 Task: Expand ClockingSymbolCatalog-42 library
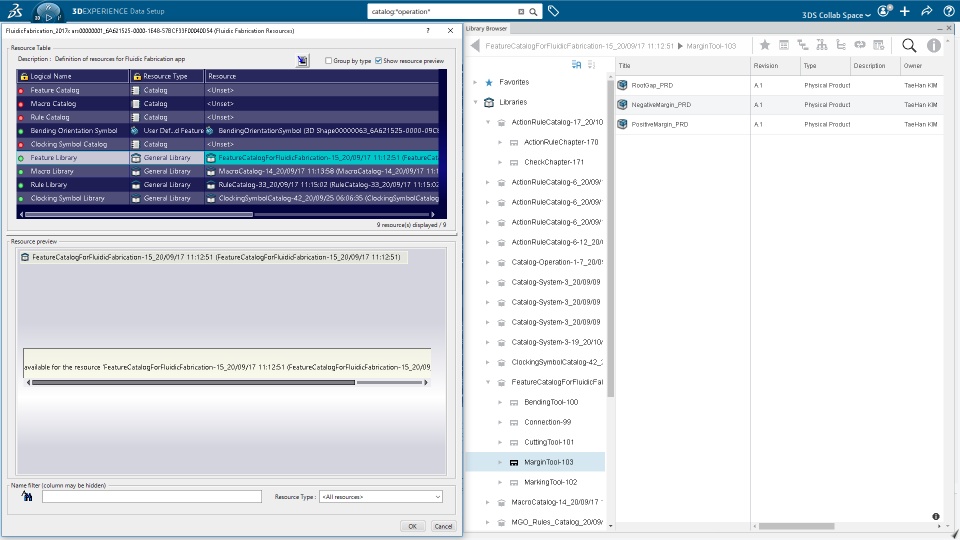(488, 362)
